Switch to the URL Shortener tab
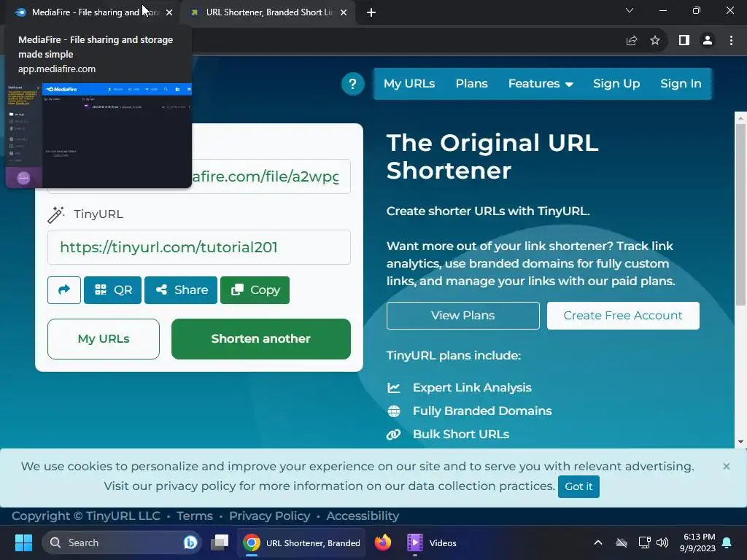This screenshot has height=560, width=747. click(268, 12)
